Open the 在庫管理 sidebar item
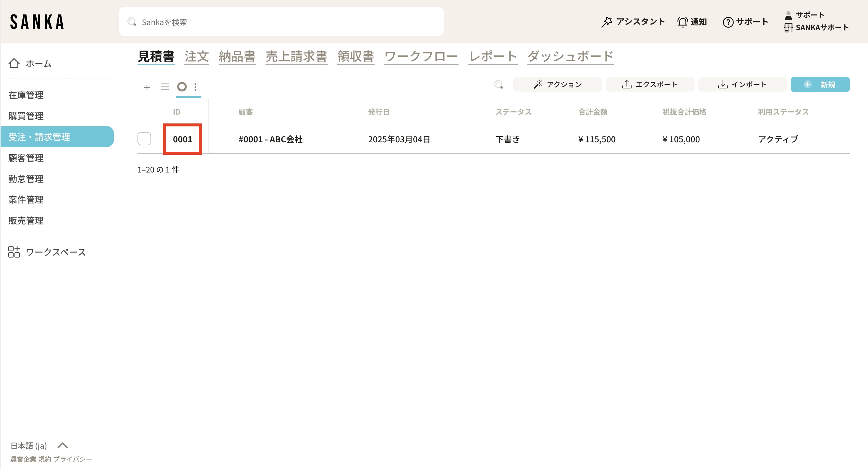The image size is (868, 469). pyautogui.click(x=26, y=95)
